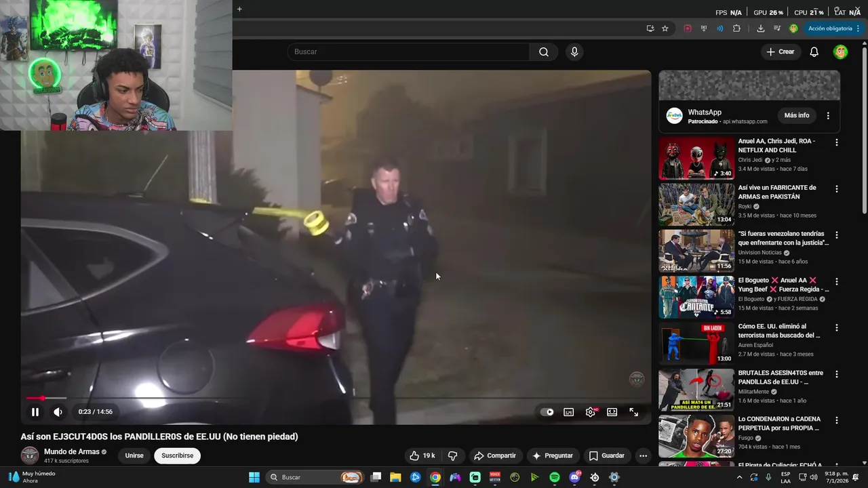
Task: Open YouTube notifications bell
Action: coord(814,52)
